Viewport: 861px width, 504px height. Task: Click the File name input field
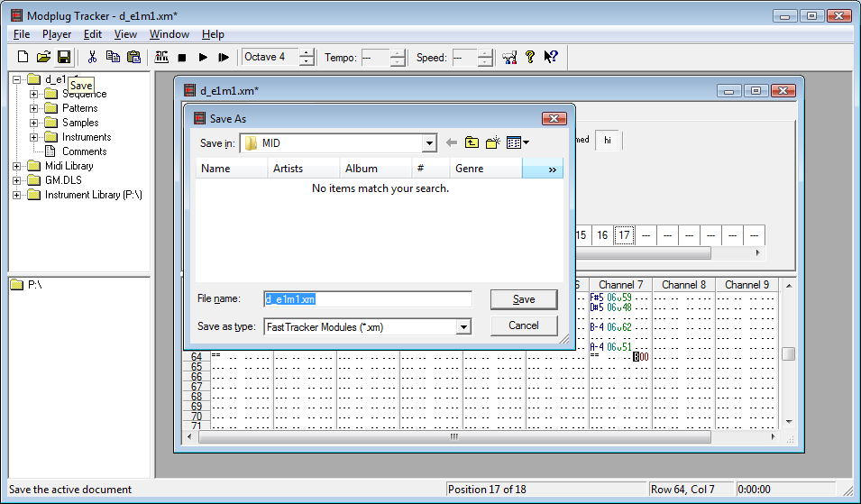pos(367,299)
